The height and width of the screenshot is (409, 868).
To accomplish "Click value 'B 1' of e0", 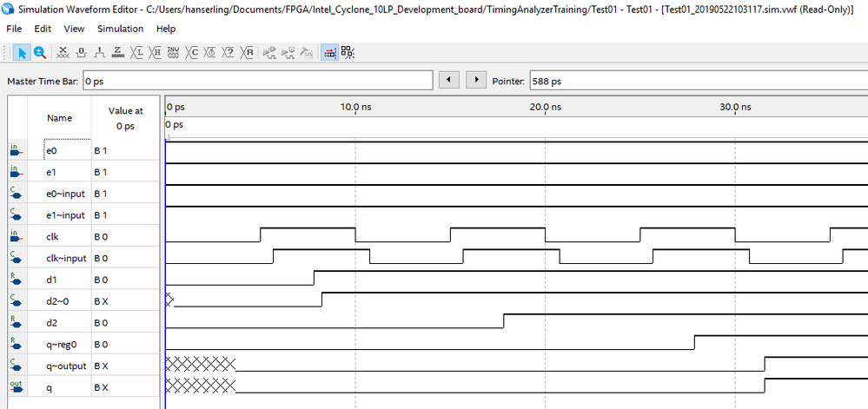I will point(101,150).
